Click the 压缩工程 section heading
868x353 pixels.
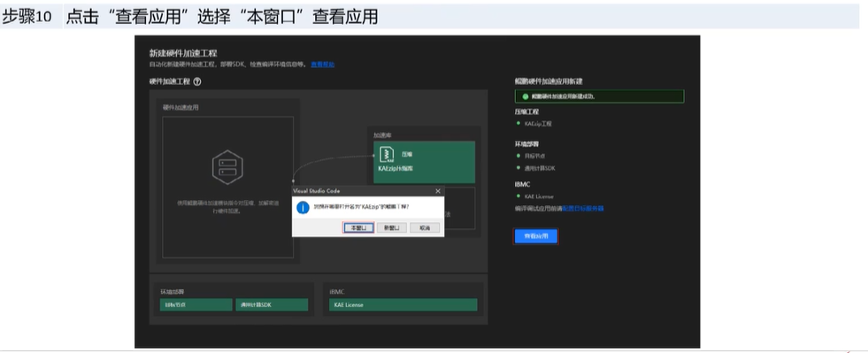pyautogui.click(x=527, y=111)
